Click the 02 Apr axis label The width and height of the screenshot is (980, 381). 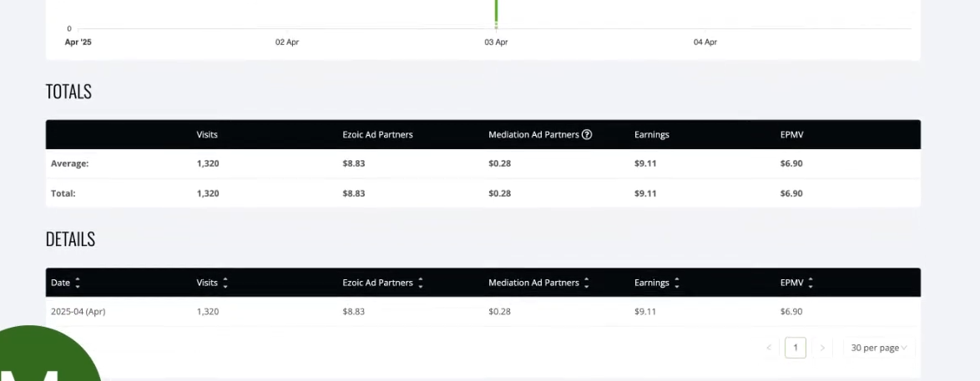pyautogui.click(x=287, y=43)
